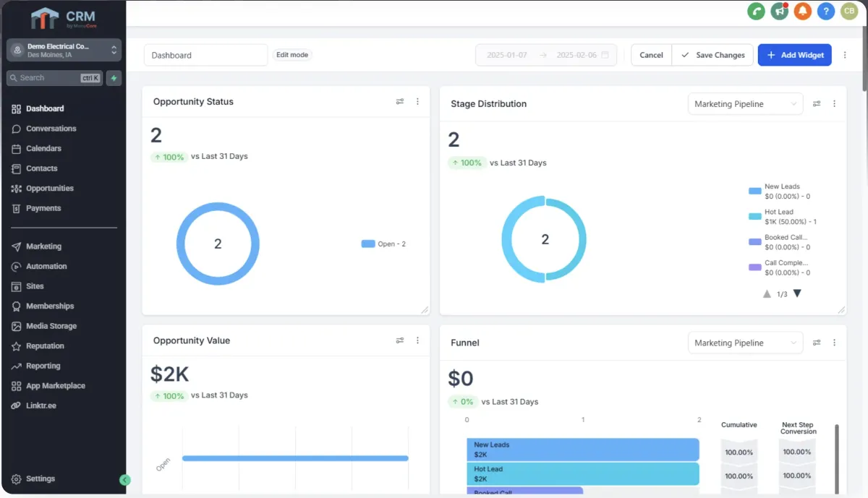Expand the Demo Electrical Co account switcher
Image resolution: width=868 pixels, height=498 pixels.
point(64,50)
